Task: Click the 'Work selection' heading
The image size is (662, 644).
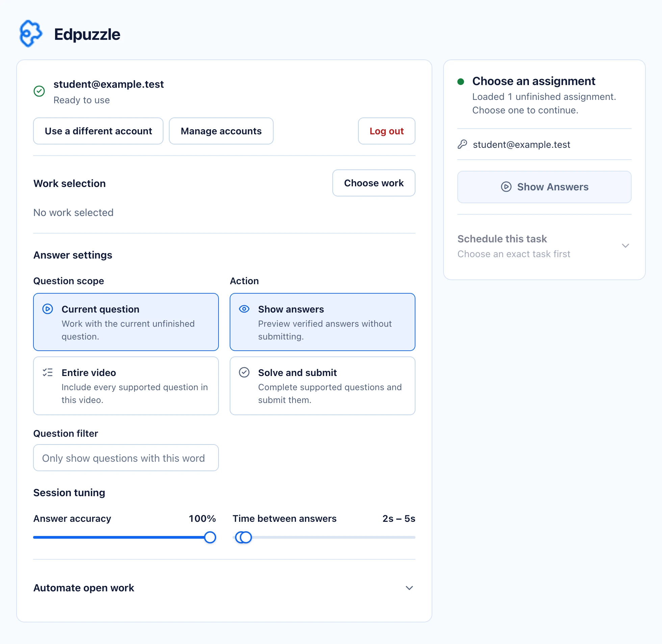Action: pos(69,183)
